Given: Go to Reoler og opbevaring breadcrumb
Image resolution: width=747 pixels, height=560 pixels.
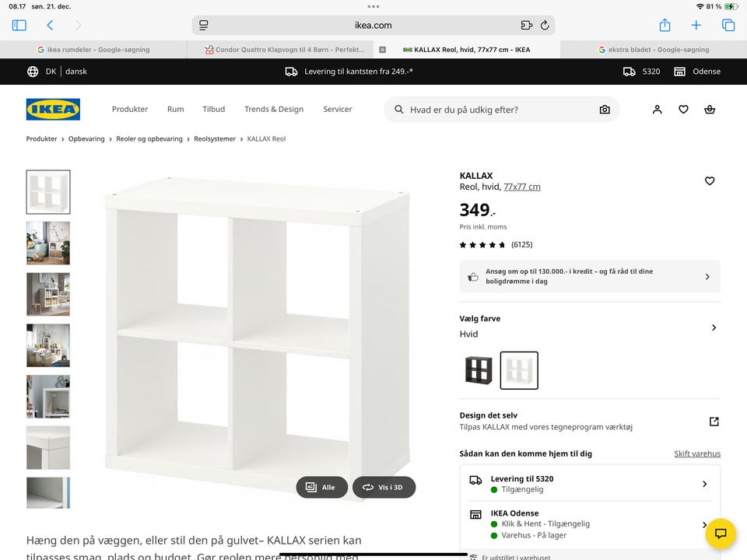Looking at the screenshot, I should coord(149,138).
